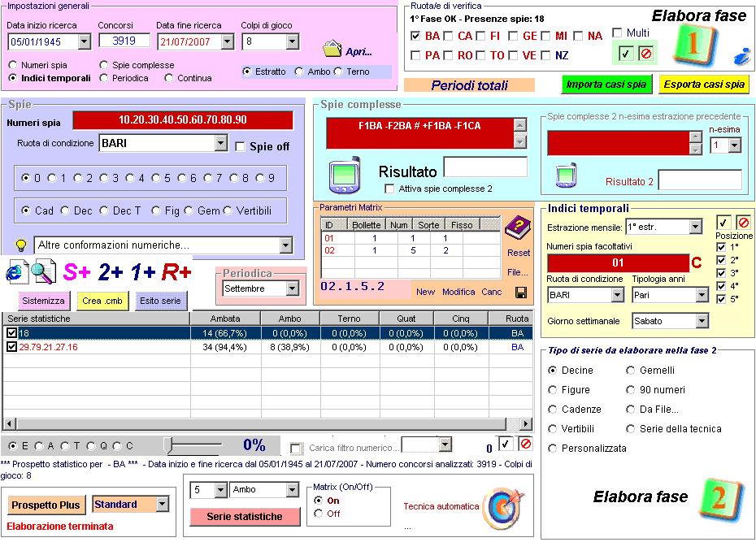
Task: Select all wheels with green checkmark icon
Action: click(x=625, y=54)
